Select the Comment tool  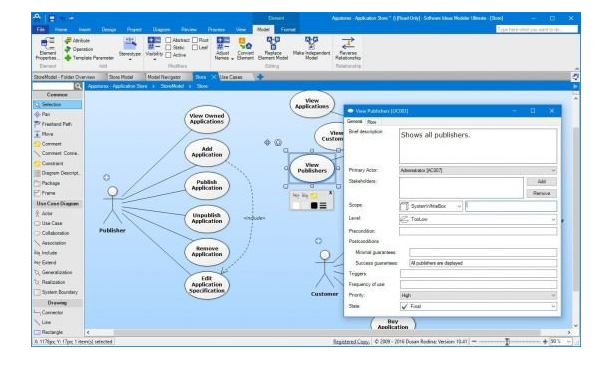tap(58, 144)
